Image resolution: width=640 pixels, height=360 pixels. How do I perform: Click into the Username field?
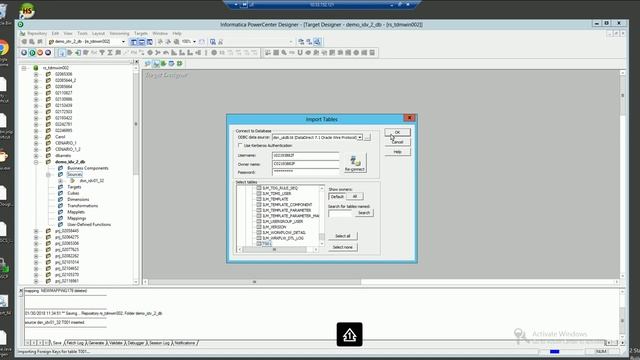(305, 156)
